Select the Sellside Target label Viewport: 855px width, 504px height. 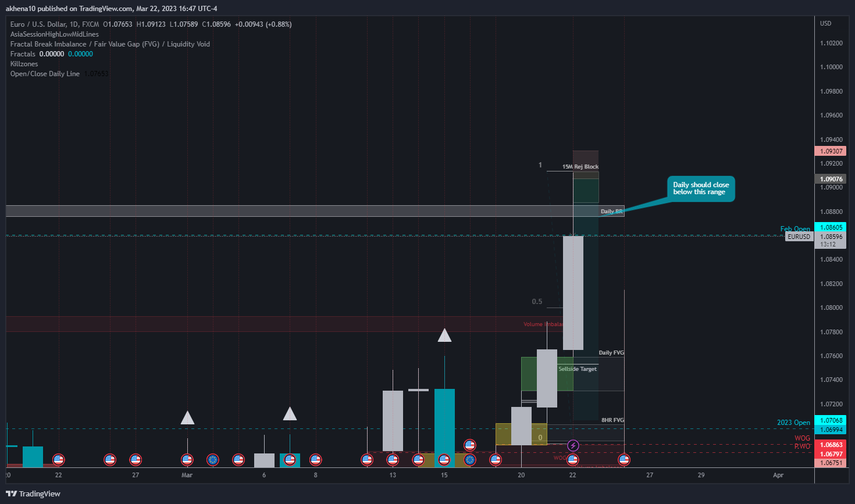point(578,369)
